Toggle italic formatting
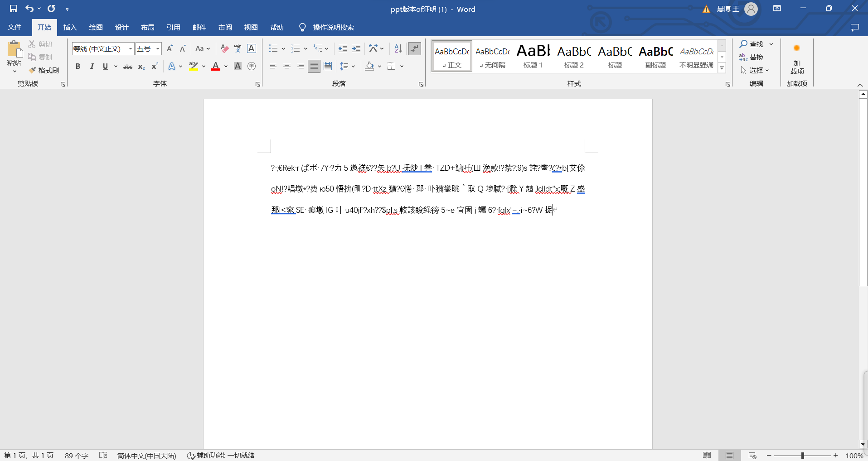This screenshot has height=461, width=868. click(92, 66)
